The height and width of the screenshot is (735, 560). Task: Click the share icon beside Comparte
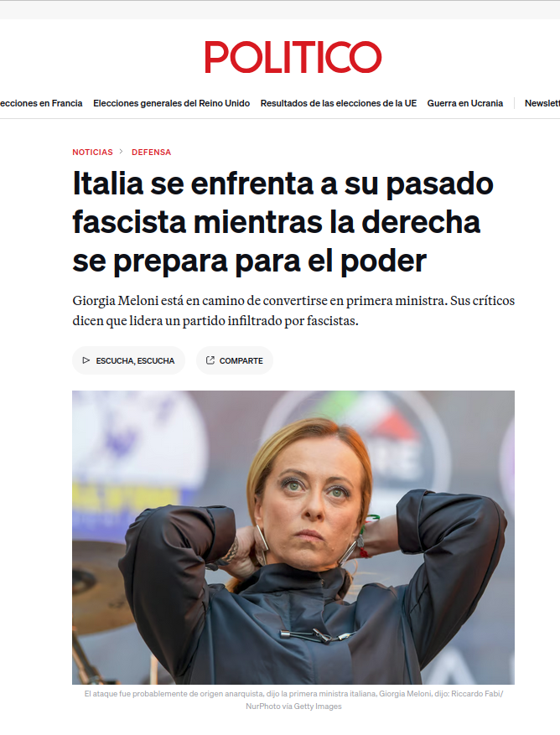pos(210,360)
